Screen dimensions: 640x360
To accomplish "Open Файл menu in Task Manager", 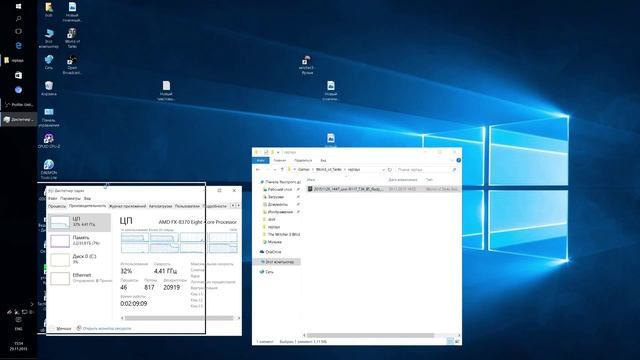I will pos(53,198).
